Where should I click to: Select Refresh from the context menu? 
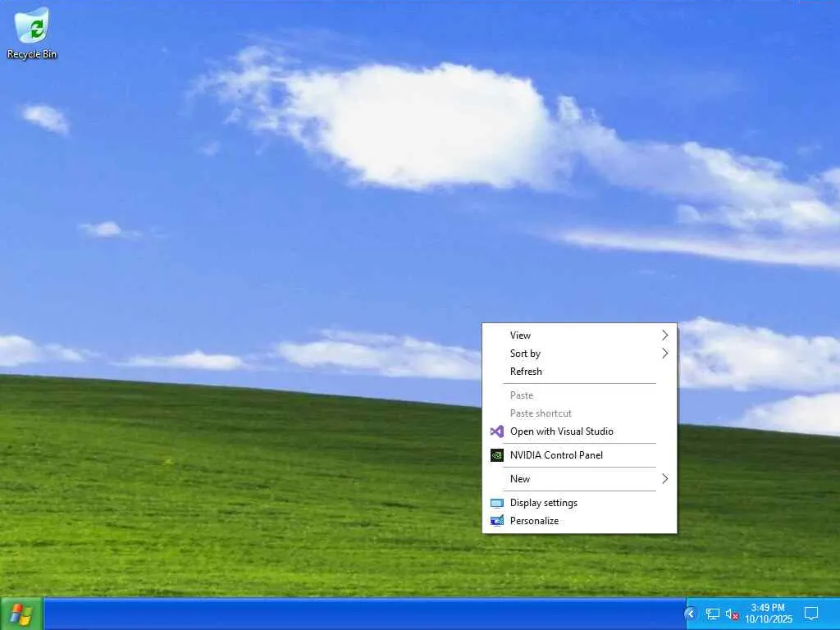click(580, 372)
